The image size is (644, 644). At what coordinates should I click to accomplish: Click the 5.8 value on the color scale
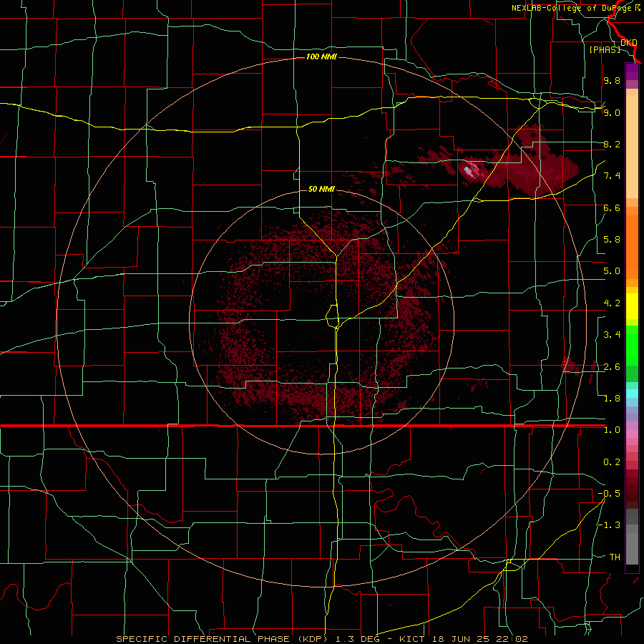point(612,240)
